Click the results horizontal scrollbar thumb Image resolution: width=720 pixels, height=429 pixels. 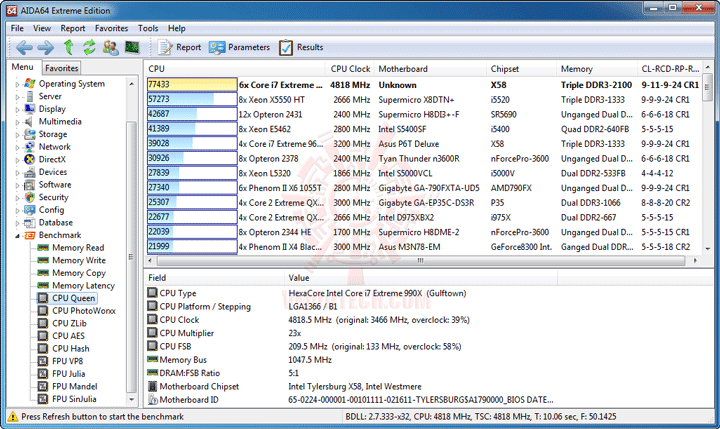pyautogui.click(x=421, y=261)
